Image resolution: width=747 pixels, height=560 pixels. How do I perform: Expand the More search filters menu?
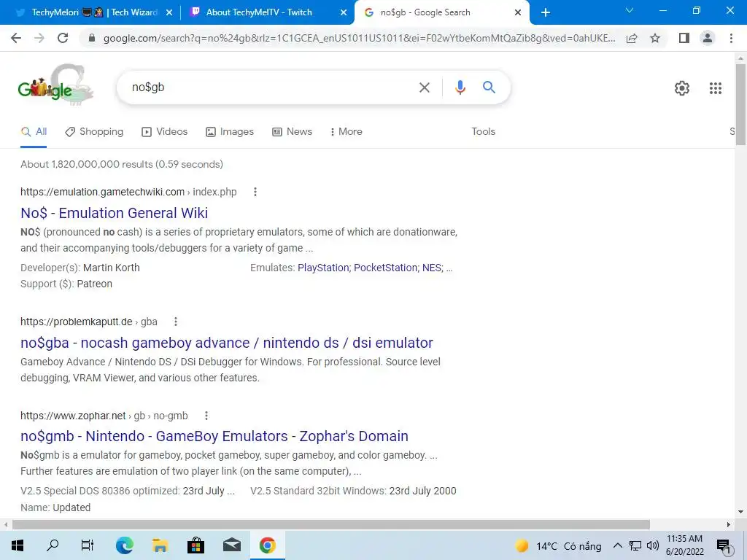point(347,132)
